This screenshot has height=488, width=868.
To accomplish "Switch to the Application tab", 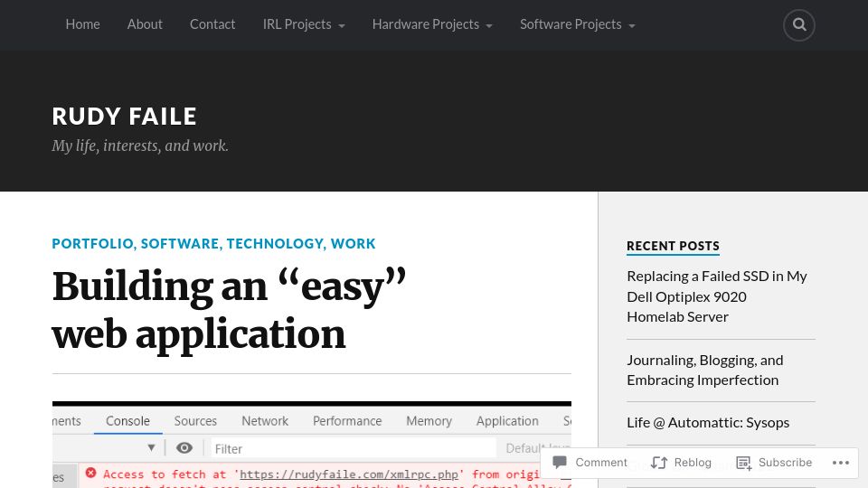I will click(507, 421).
